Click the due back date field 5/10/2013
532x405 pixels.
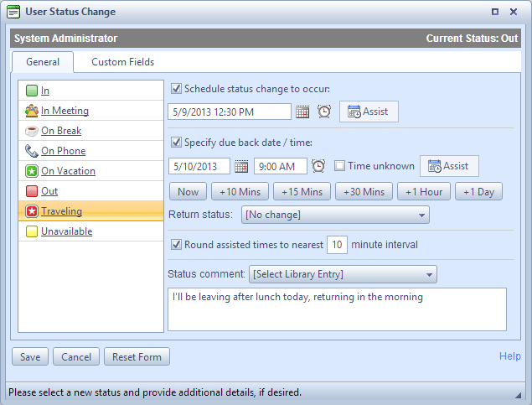click(199, 166)
